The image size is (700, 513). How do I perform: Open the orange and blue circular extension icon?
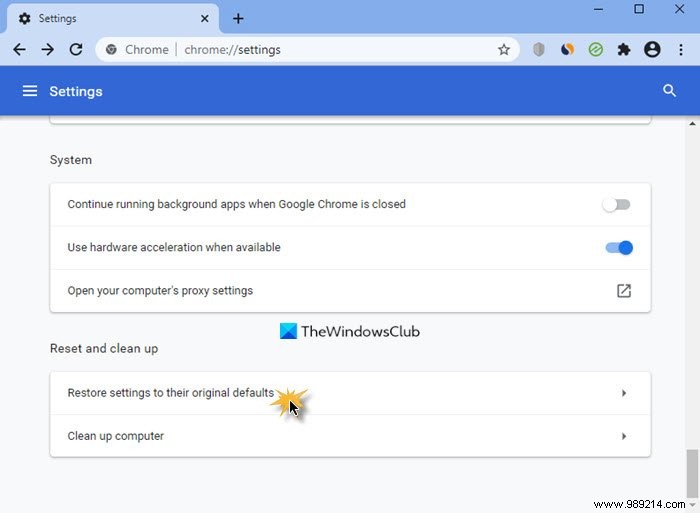(x=567, y=50)
